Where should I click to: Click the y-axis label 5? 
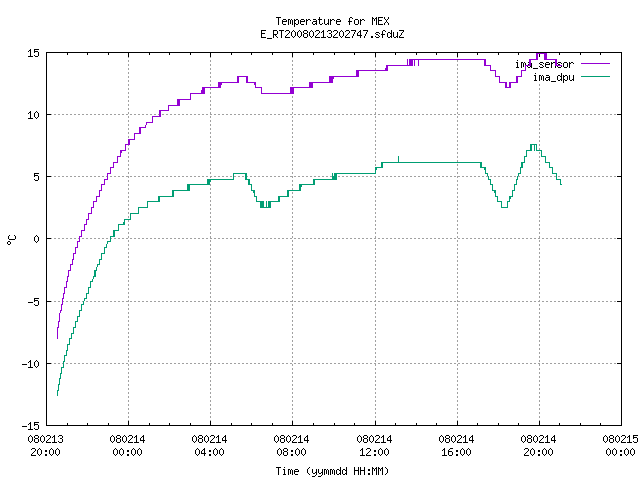pos(37,177)
